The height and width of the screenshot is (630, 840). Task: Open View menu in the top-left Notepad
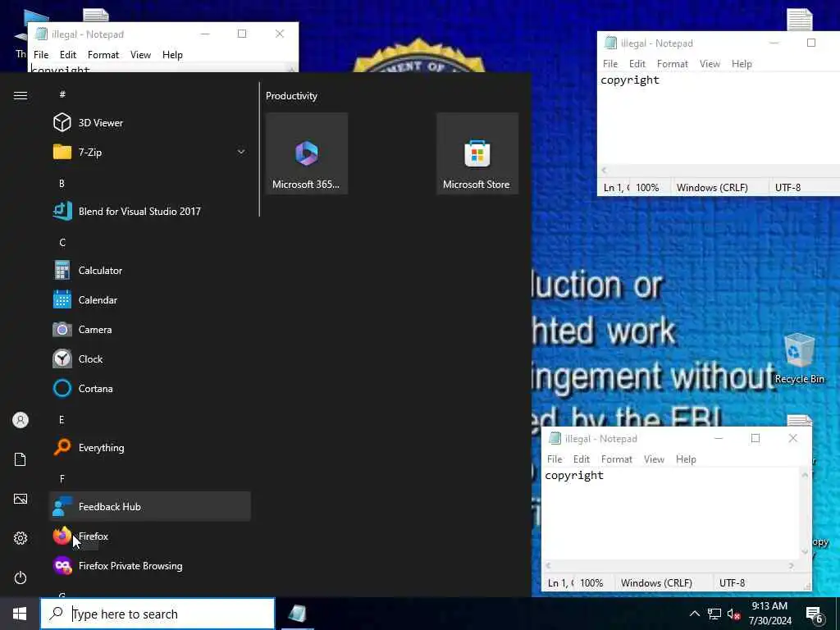click(140, 55)
